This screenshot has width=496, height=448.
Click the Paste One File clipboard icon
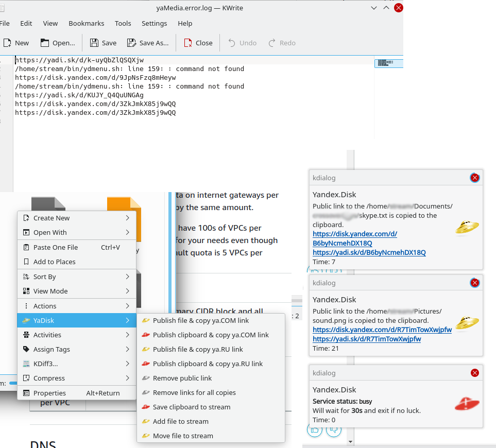click(x=26, y=247)
